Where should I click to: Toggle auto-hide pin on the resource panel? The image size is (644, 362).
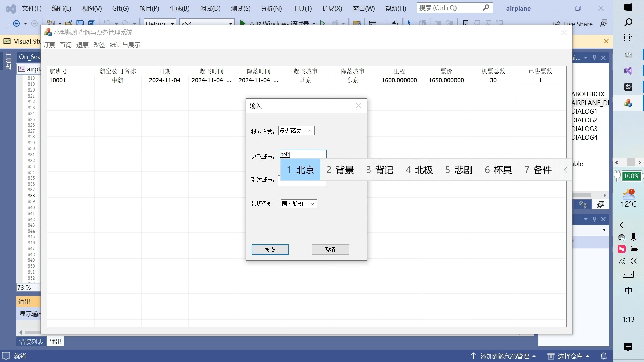tap(594, 57)
